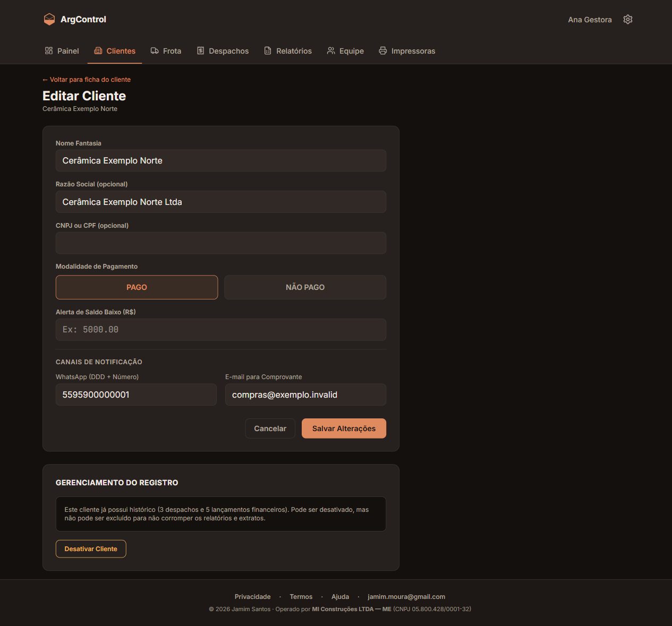Click the Despachos receipt icon

201,51
